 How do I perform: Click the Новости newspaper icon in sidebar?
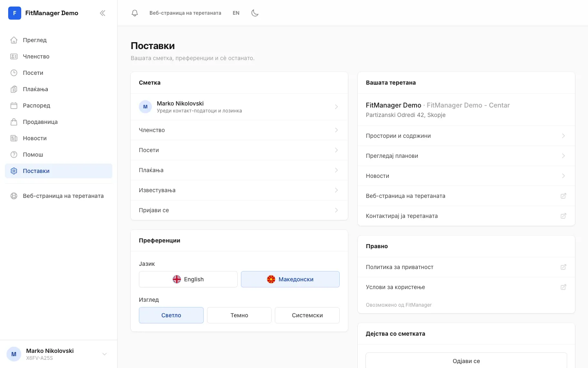[x=14, y=138]
